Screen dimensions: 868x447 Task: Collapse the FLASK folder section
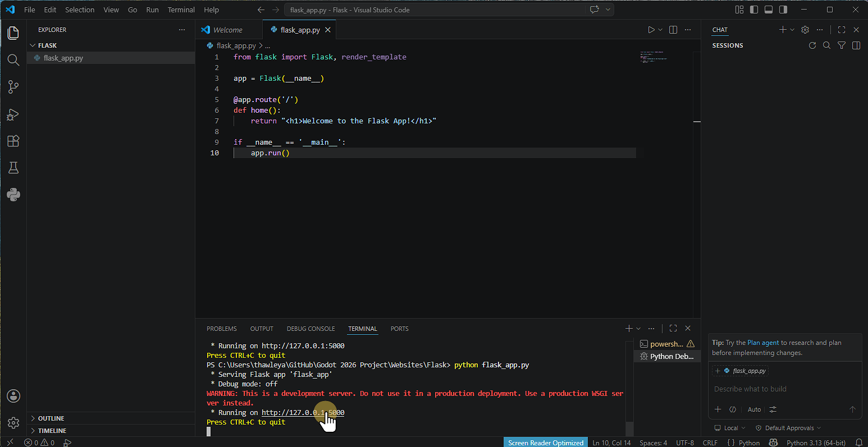coord(111,45)
